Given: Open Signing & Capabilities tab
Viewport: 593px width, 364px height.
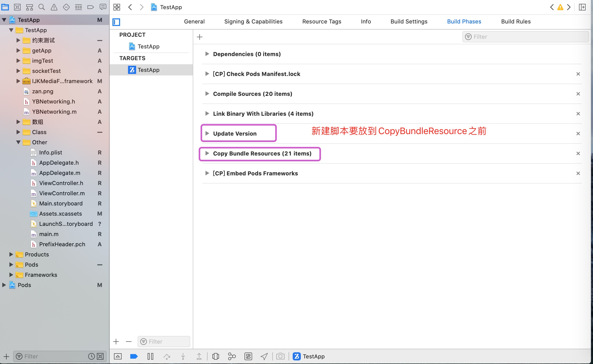Looking at the screenshot, I should [253, 22].
